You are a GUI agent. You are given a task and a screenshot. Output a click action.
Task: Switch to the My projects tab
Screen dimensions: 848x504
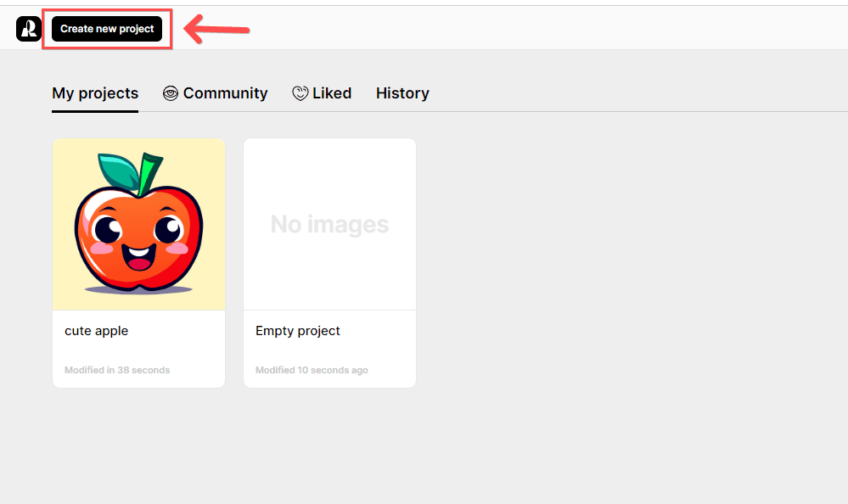click(95, 93)
